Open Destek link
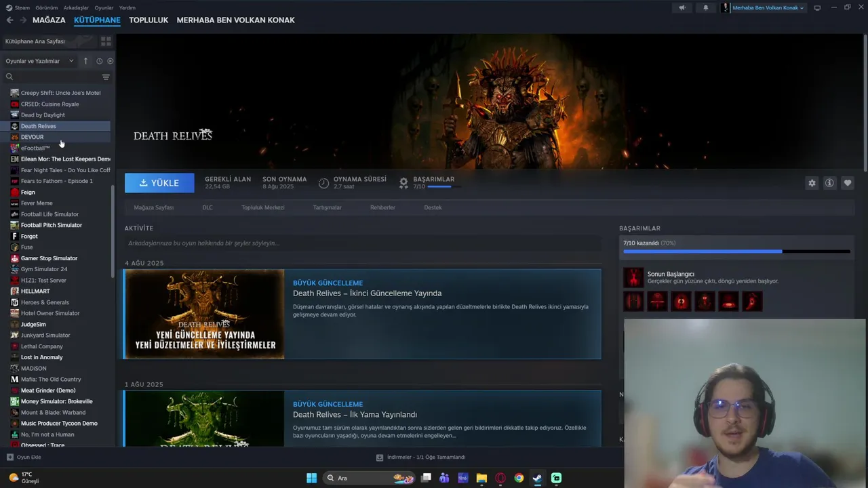 (x=433, y=207)
